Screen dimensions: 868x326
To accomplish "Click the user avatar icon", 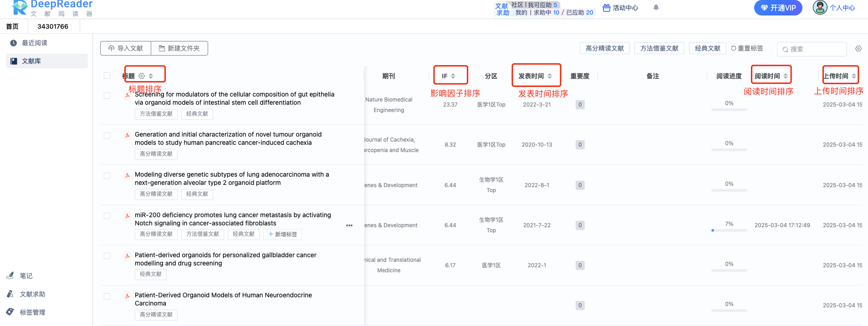I will (820, 7).
